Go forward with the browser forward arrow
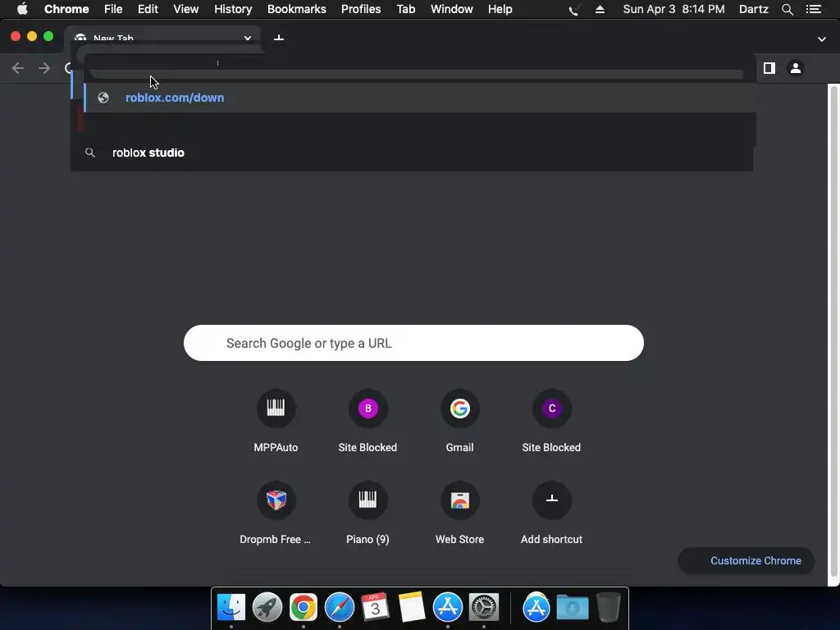 [44, 68]
